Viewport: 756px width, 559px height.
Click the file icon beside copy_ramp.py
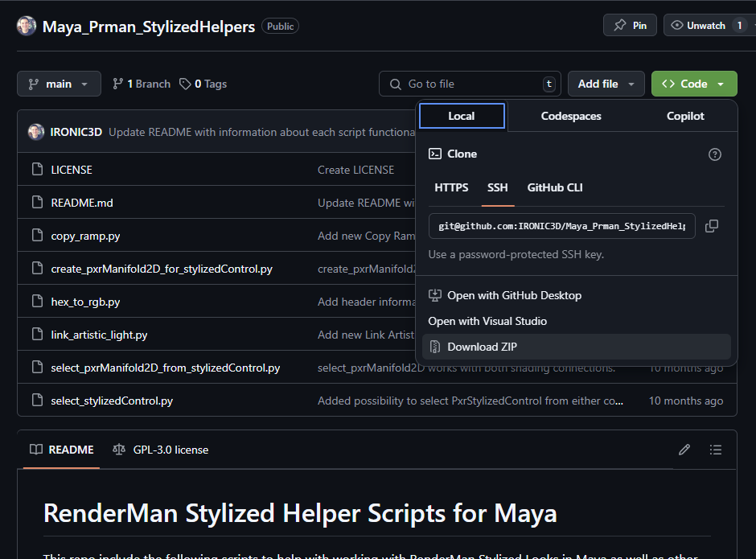click(37, 236)
